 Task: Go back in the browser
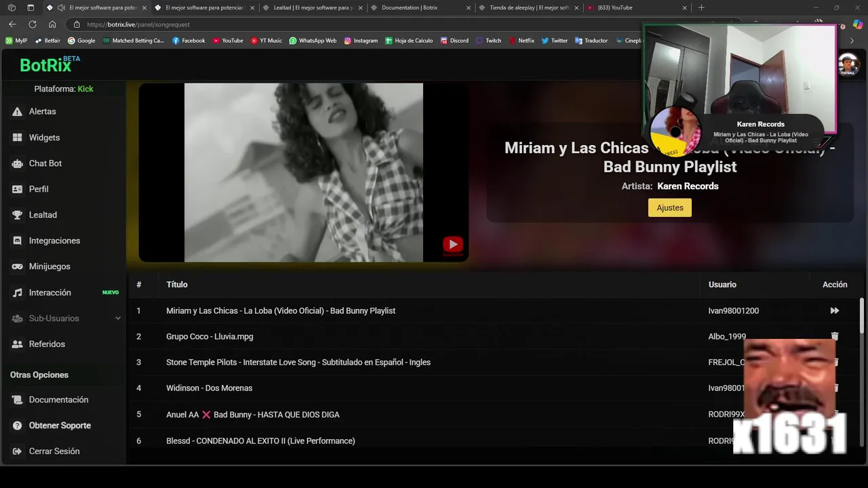[x=12, y=24]
